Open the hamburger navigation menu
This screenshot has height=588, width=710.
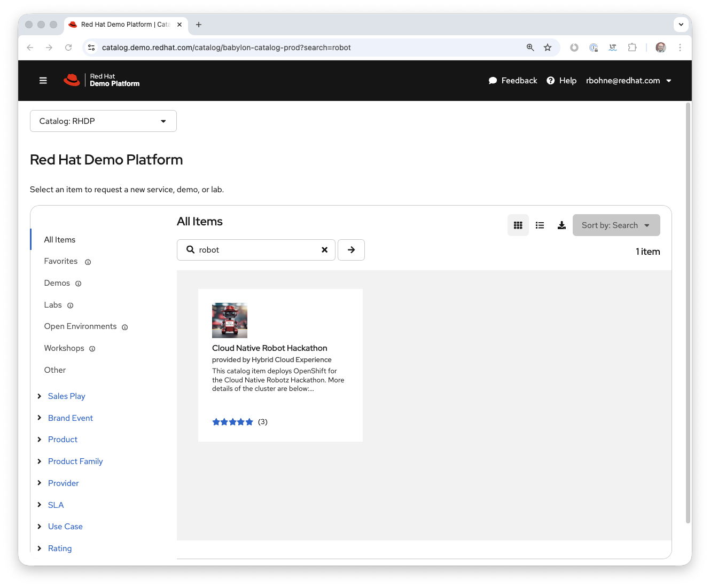[x=43, y=81]
